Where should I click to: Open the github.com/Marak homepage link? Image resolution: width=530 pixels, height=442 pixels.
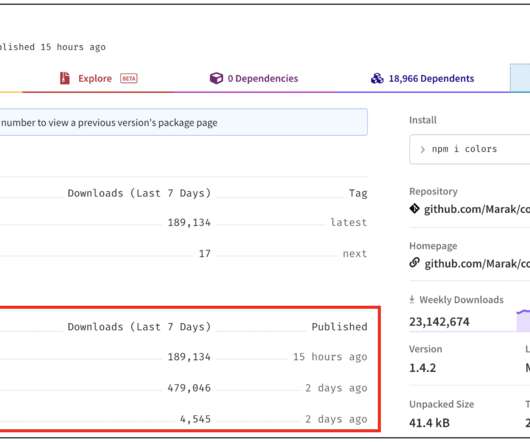tap(477, 264)
